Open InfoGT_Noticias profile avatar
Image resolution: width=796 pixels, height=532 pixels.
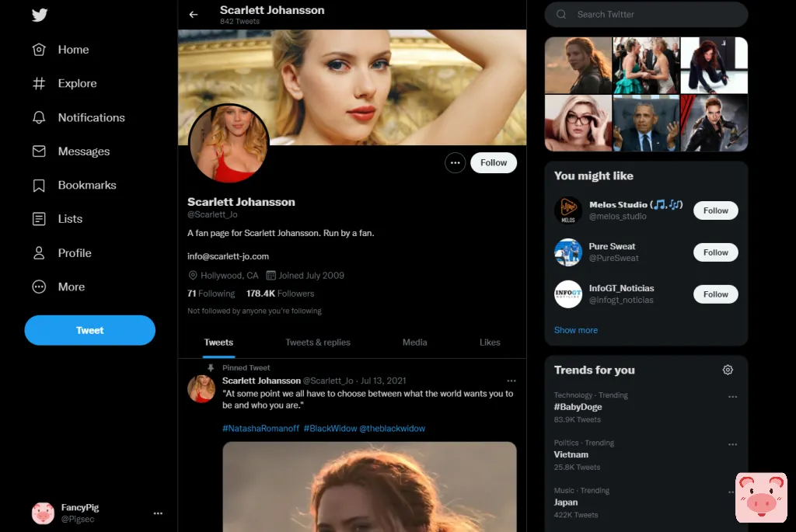click(x=568, y=294)
